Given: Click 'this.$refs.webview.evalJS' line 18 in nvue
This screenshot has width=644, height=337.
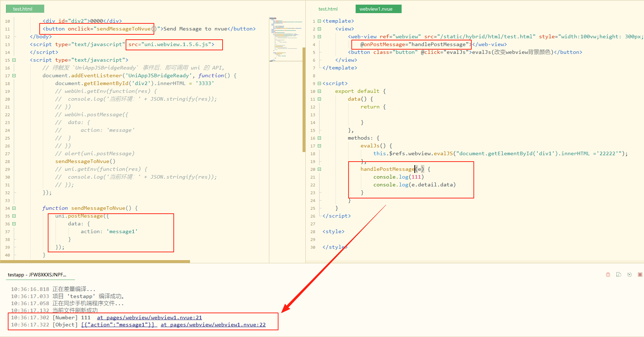Looking at the screenshot, I should point(413,153).
